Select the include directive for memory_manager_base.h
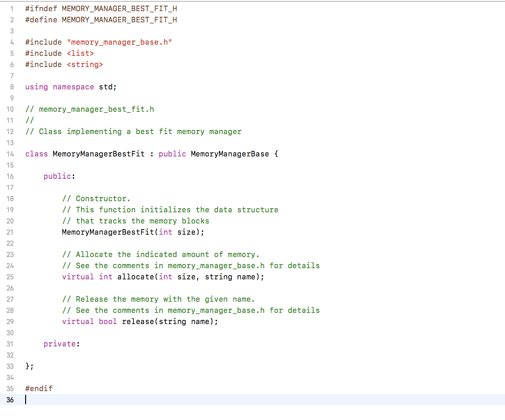 tap(99, 42)
